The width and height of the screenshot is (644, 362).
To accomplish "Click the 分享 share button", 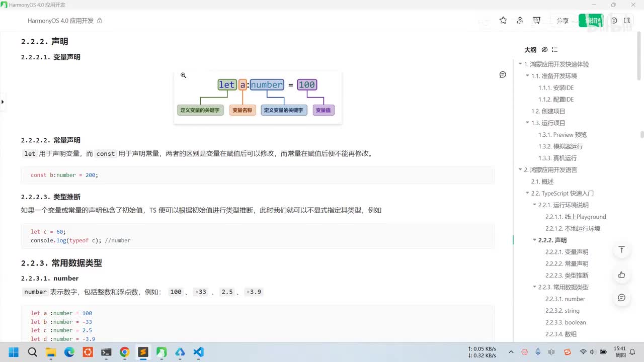I will (x=562, y=21).
